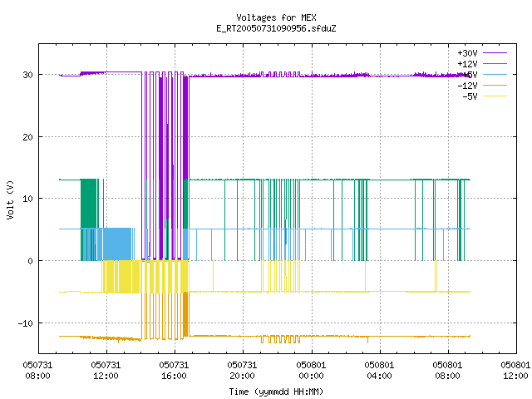Click the +30V legend label
532x399 pixels.
click(467, 53)
